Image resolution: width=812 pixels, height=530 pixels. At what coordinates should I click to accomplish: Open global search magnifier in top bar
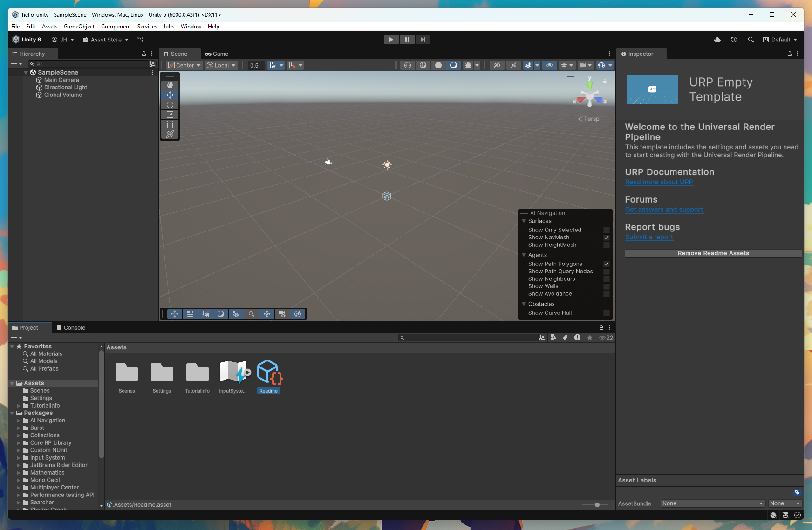pyautogui.click(x=751, y=40)
